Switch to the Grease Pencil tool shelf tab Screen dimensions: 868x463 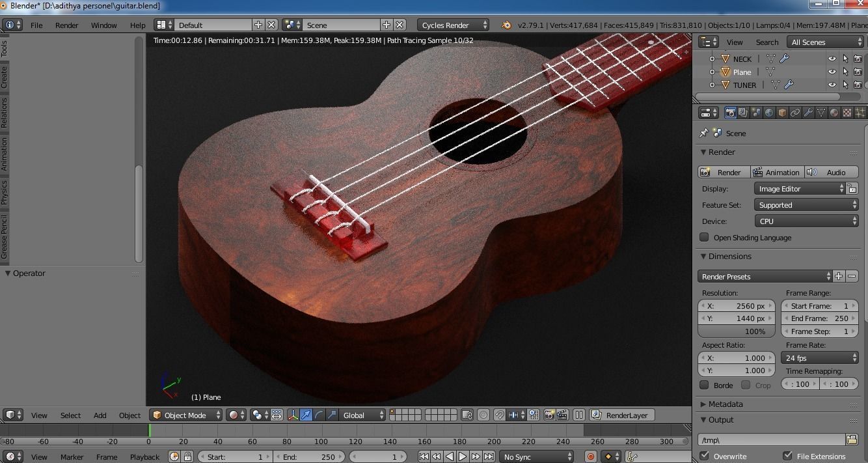(5, 236)
